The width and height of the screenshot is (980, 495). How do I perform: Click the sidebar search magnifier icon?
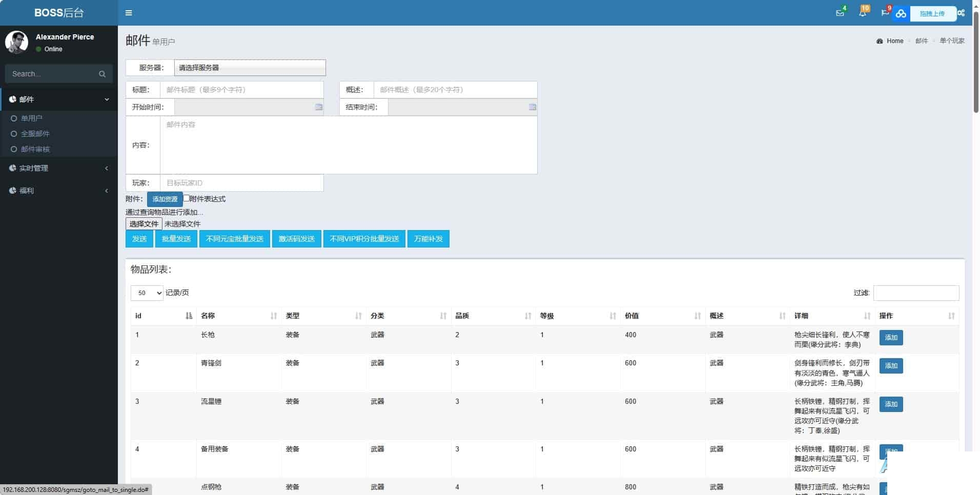coord(102,74)
